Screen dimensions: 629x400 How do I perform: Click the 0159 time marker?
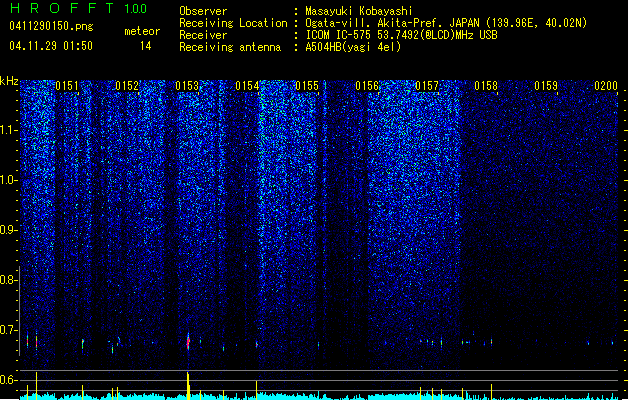pos(546,86)
